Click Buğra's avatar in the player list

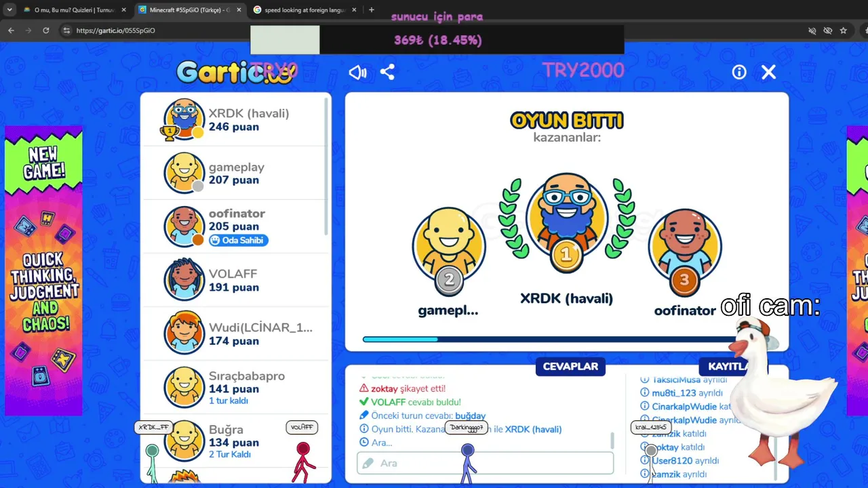click(x=184, y=441)
